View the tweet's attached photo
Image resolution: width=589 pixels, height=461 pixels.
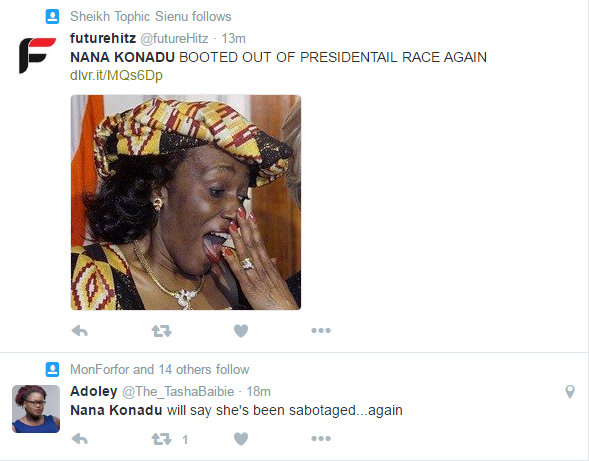coord(186,203)
